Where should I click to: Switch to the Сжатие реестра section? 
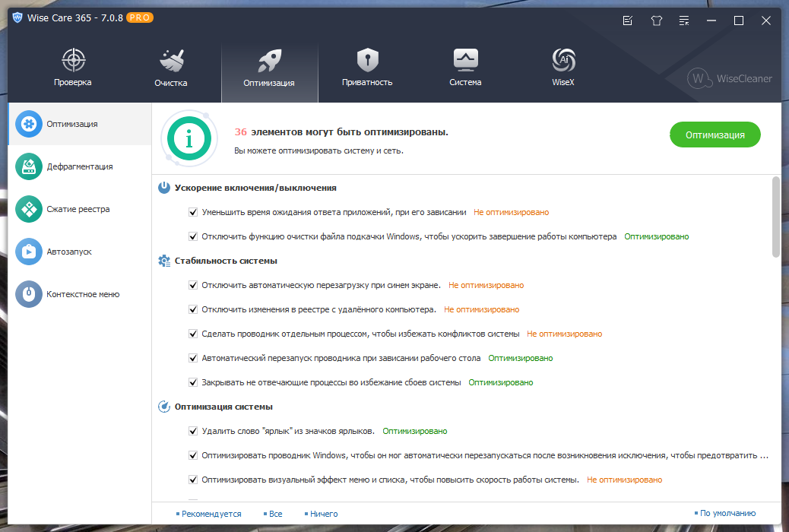coord(80,209)
